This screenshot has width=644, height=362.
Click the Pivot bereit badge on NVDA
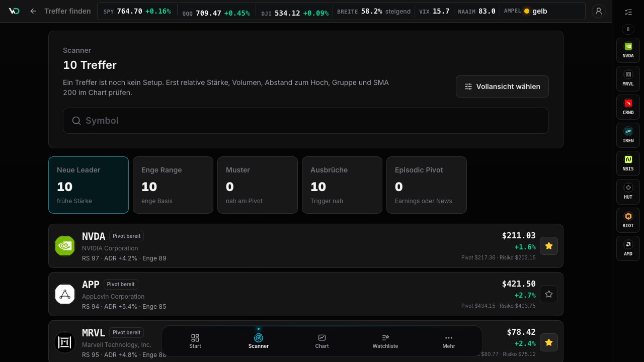click(127, 236)
